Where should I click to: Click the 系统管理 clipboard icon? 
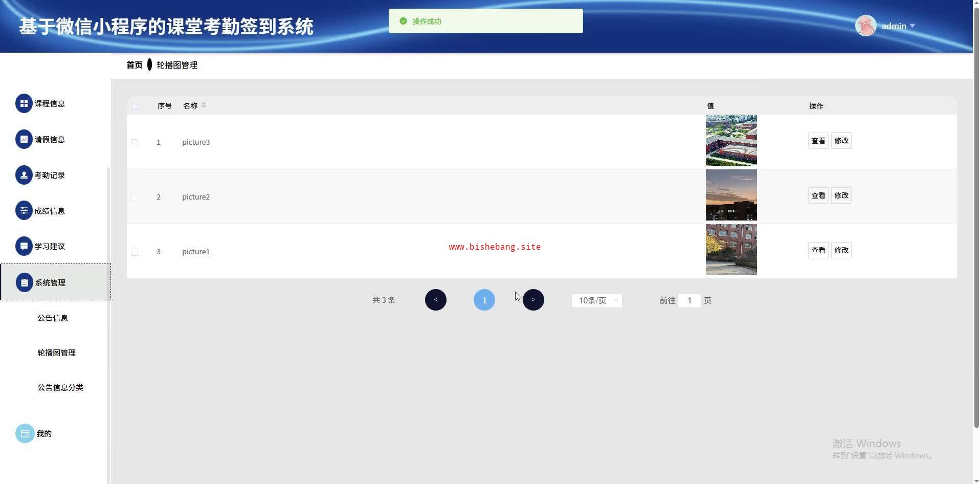[x=25, y=282]
